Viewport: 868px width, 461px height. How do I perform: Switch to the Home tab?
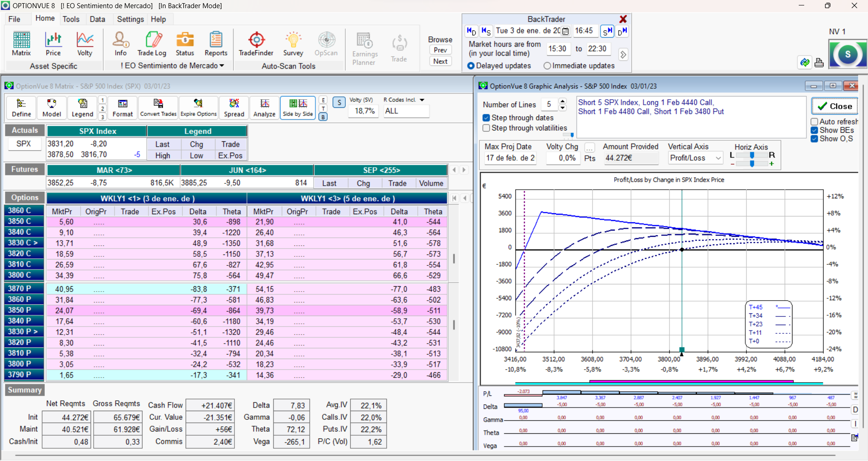45,18
